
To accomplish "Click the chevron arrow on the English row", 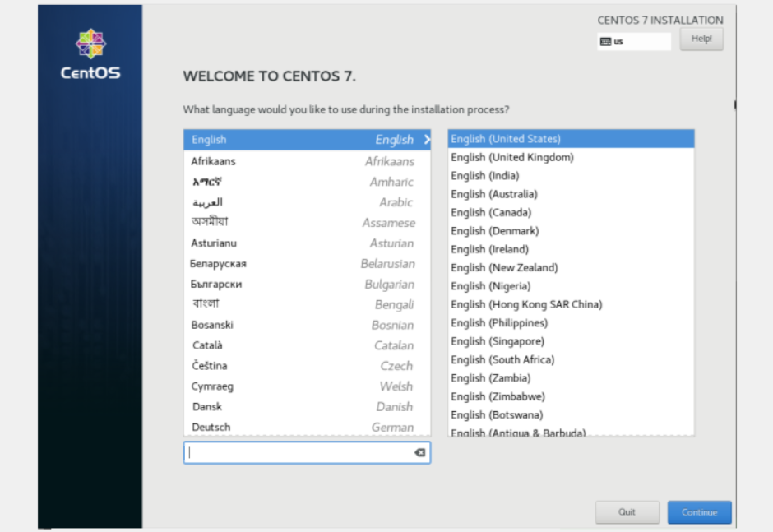I will pyautogui.click(x=427, y=140).
